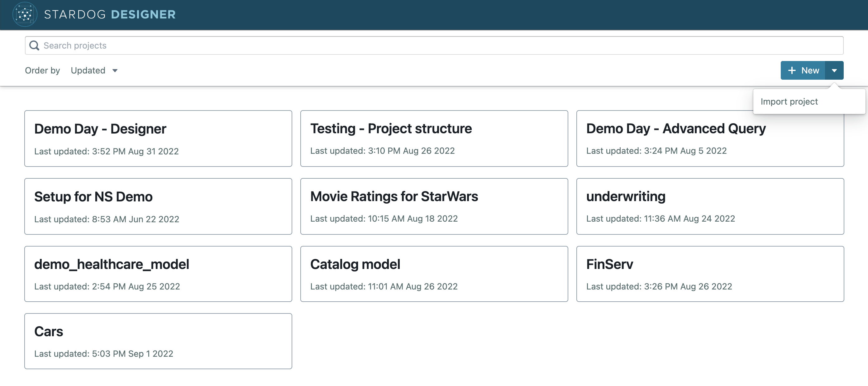The image size is (868, 386).
Task: Open the Order by Updated dropdown
Action: point(94,70)
